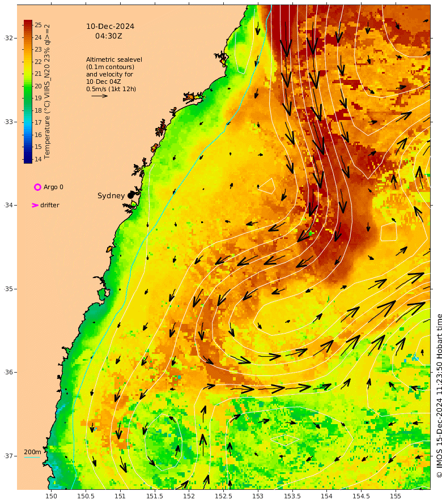442x504 pixels.
Task: Click the '0.5m/s (1kt 12h)' caption text
Action: 111,89
